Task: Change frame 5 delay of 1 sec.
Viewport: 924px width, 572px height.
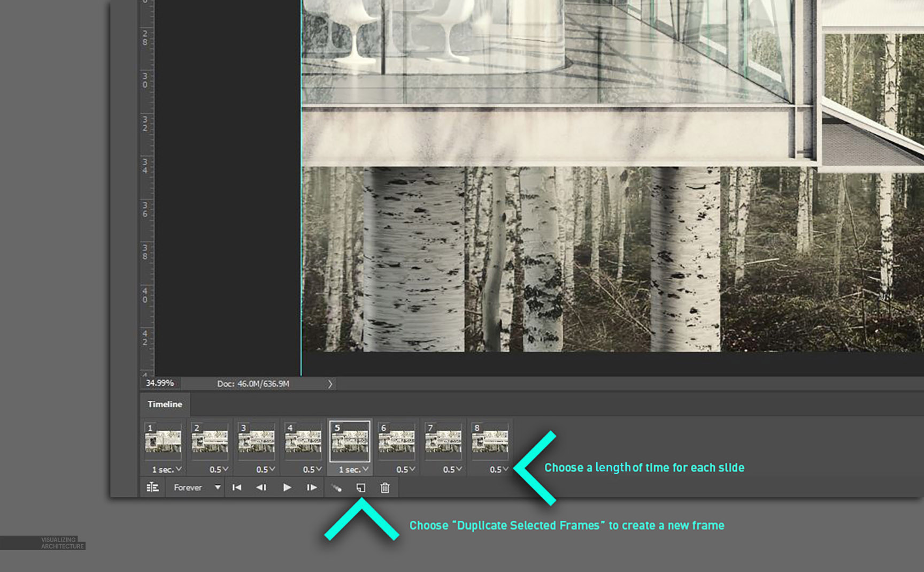Action: pyautogui.click(x=353, y=469)
